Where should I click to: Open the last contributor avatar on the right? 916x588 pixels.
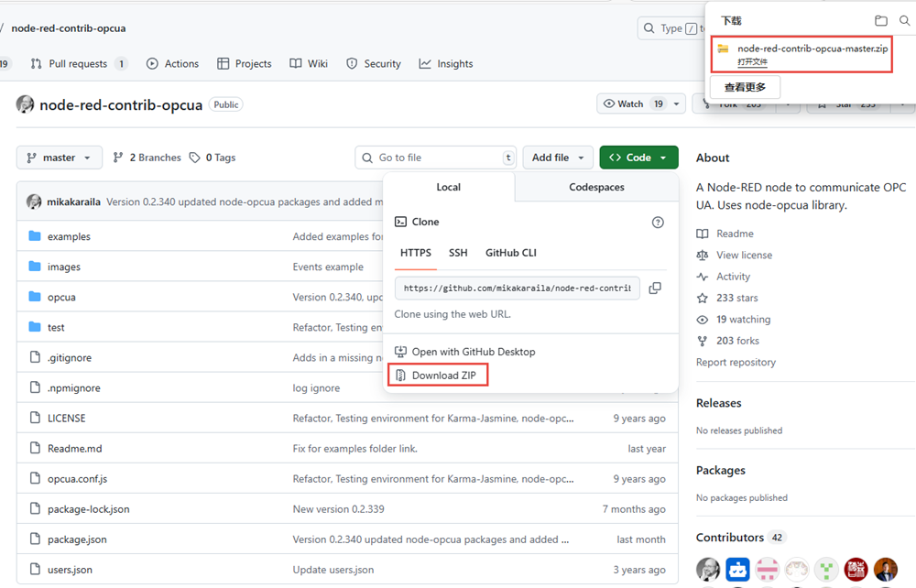click(x=886, y=570)
